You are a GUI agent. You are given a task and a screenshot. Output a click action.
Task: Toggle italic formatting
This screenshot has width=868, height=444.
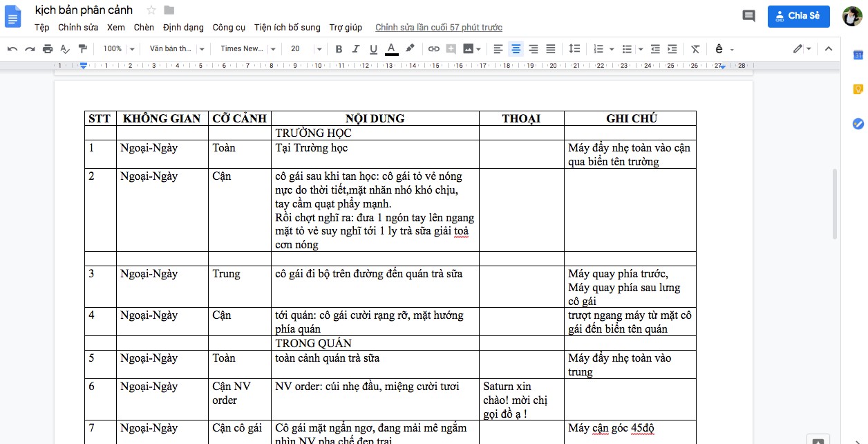pyautogui.click(x=356, y=49)
